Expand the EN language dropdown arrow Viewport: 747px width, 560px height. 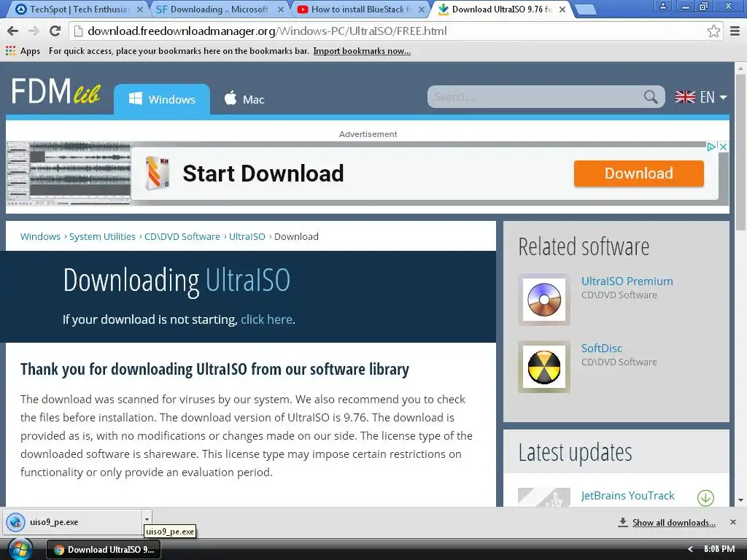pyautogui.click(x=723, y=97)
